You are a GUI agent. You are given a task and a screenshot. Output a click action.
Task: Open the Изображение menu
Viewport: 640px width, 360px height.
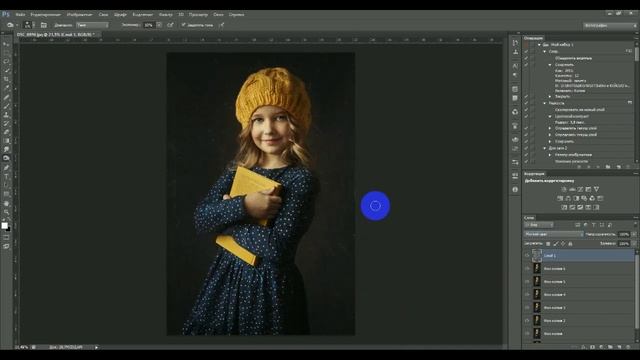(80, 14)
